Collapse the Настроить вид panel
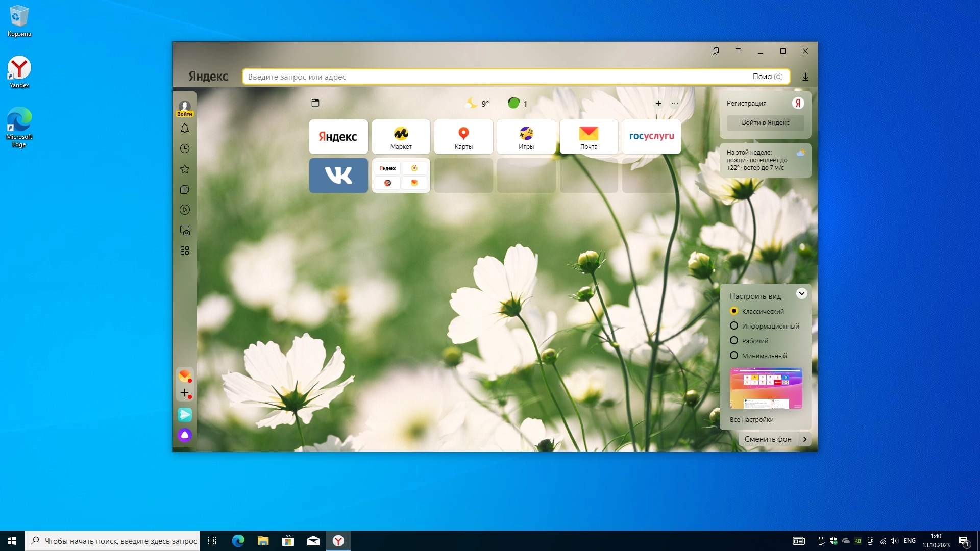The image size is (980, 551). tap(801, 293)
